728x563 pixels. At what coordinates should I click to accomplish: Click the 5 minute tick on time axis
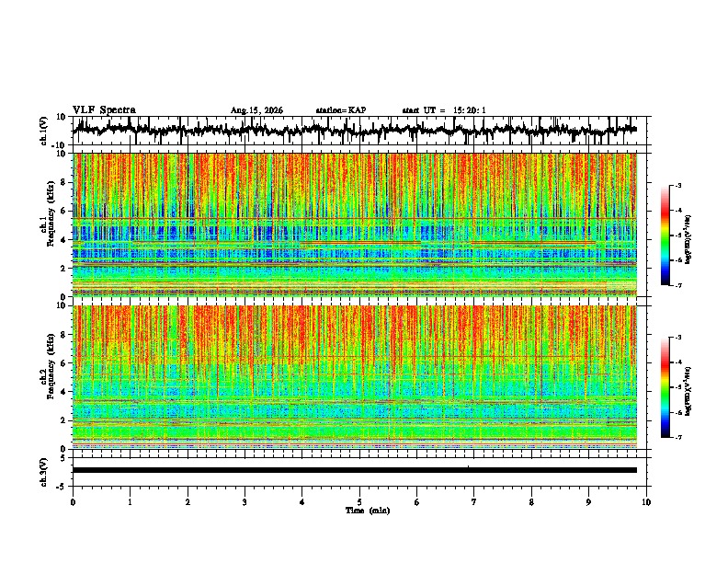click(359, 502)
